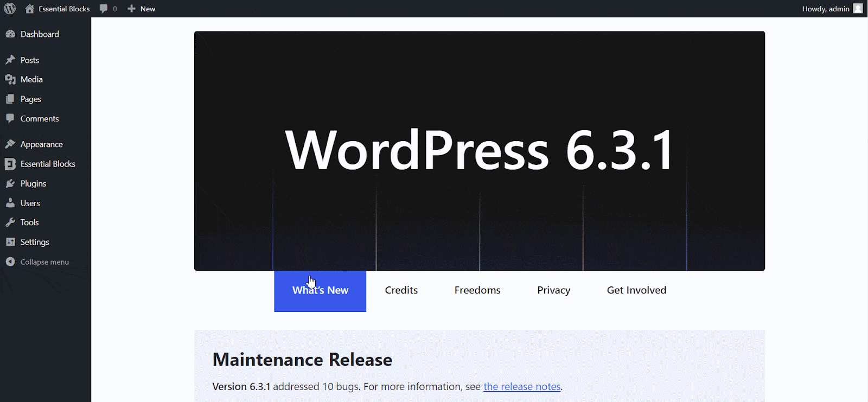Click the Comments speech bubble sidebar icon
Viewport: 868px width, 402px height.
pyautogui.click(x=10, y=119)
